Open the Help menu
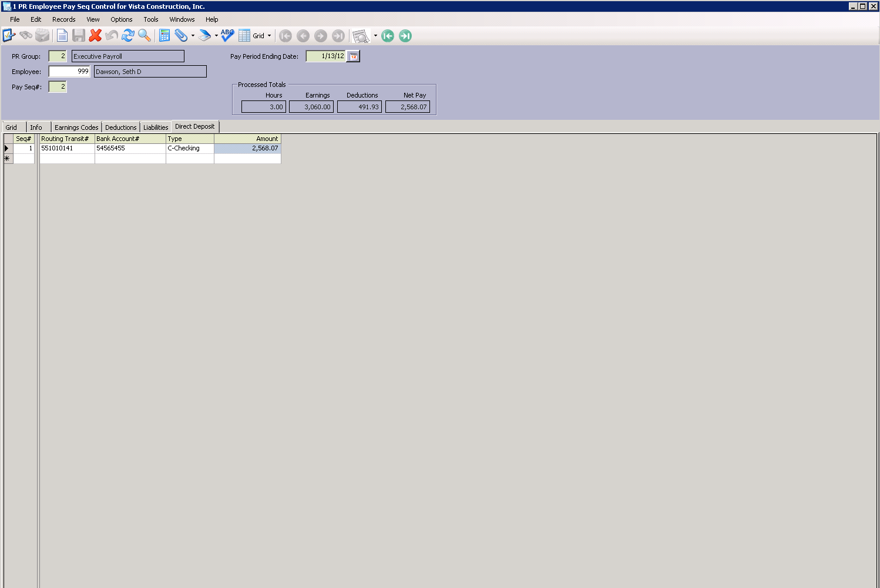Viewport: 880px width, 588px height. pos(212,19)
